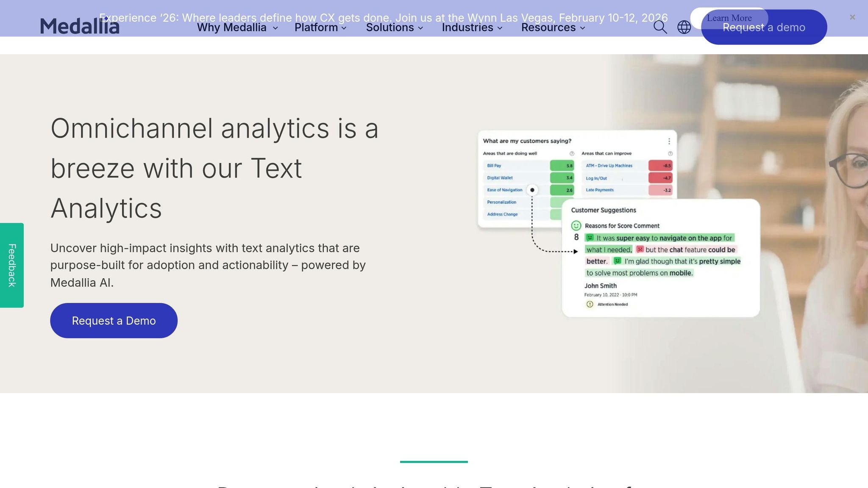
Task: Open the Solutions dropdown menu
Action: pos(395,28)
